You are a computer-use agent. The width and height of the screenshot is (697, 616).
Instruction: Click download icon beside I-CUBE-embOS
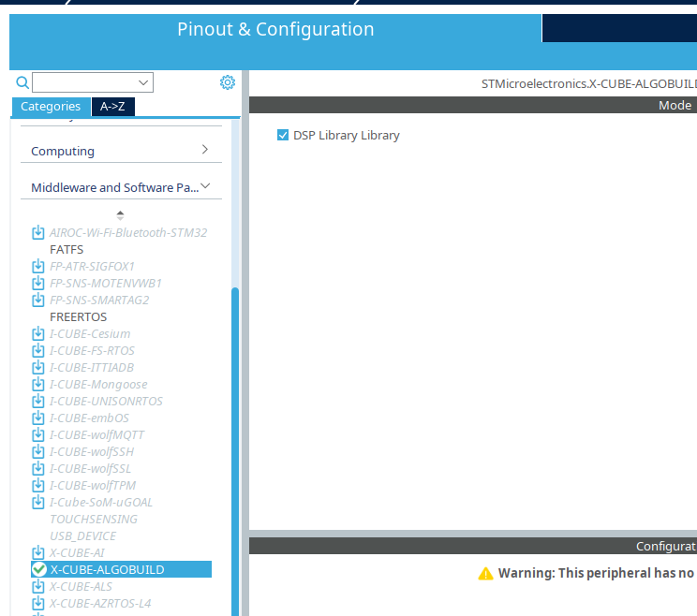38,418
